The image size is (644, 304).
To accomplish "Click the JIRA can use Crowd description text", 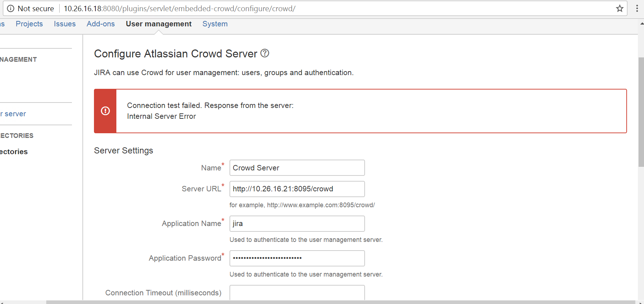I will tap(224, 73).
